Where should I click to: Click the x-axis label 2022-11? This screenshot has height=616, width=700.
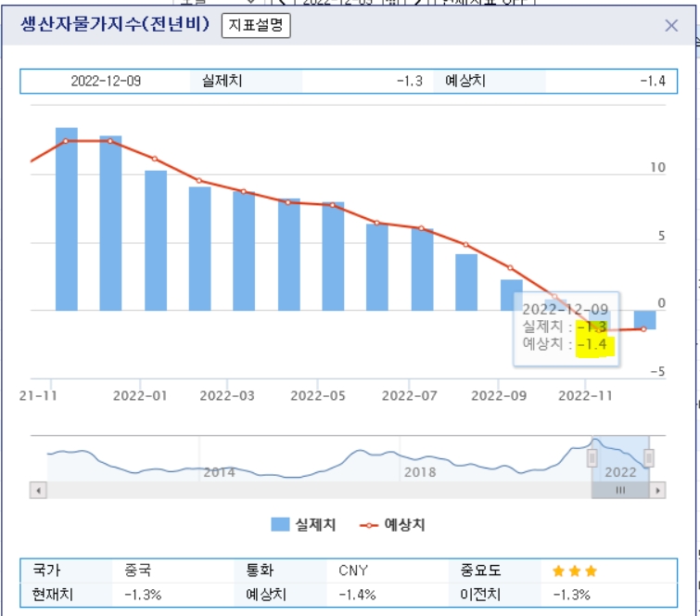[585, 396]
